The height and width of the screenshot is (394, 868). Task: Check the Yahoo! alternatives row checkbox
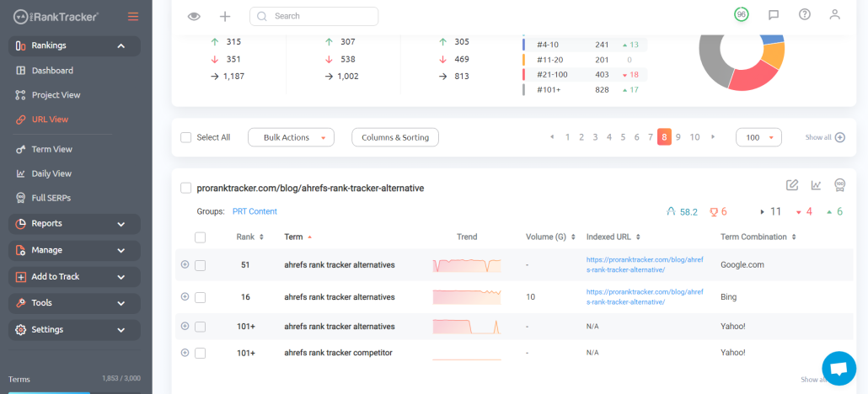click(x=200, y=327)
